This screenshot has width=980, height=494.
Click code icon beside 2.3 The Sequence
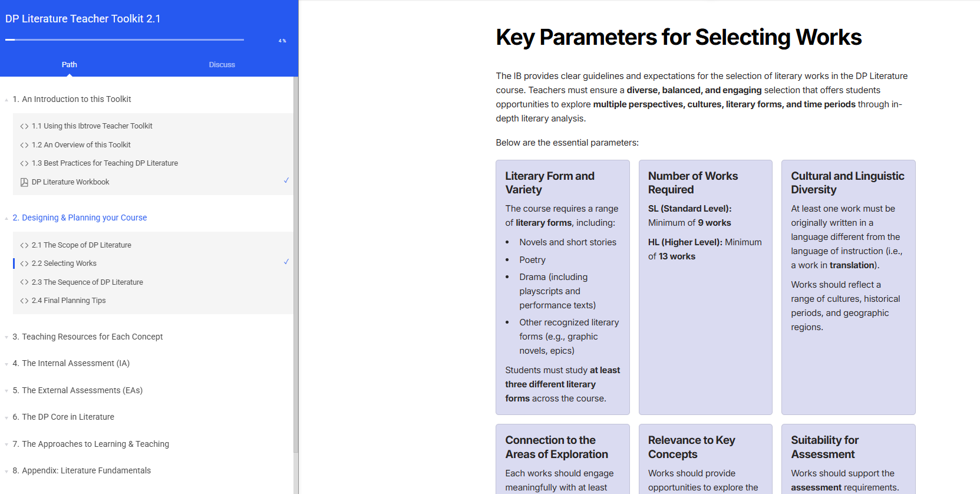tap(24, 282)
